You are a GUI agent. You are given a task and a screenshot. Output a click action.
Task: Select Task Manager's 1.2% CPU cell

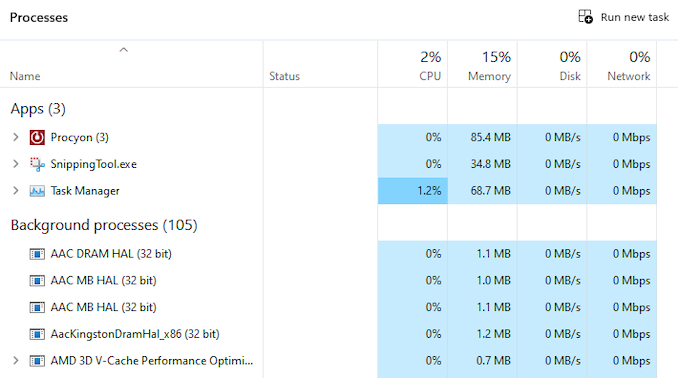[413, 191]
